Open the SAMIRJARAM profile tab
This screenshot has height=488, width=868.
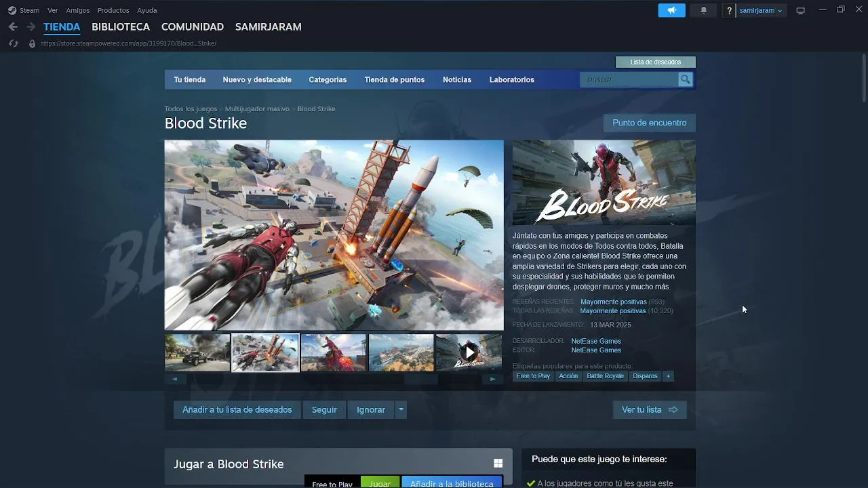269,26
